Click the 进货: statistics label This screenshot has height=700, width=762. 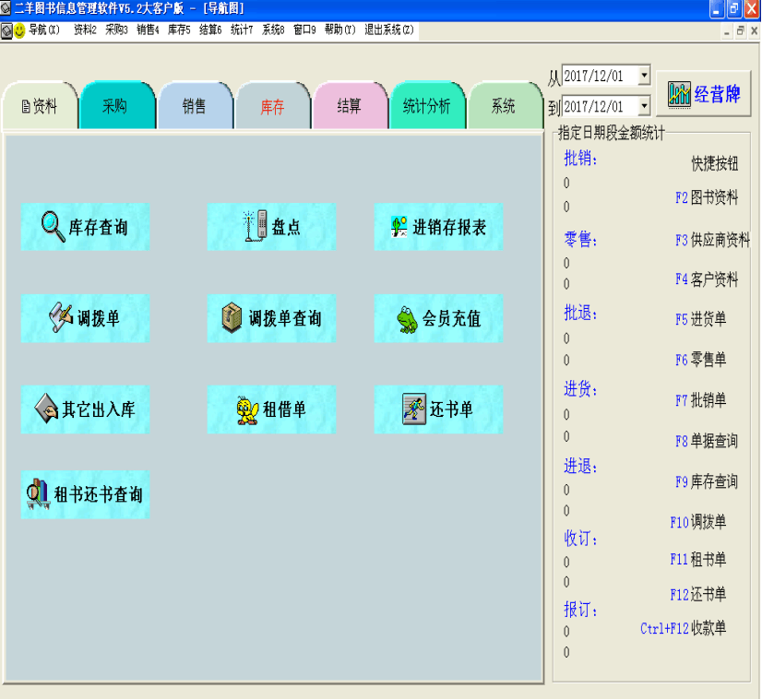(580, 388)
